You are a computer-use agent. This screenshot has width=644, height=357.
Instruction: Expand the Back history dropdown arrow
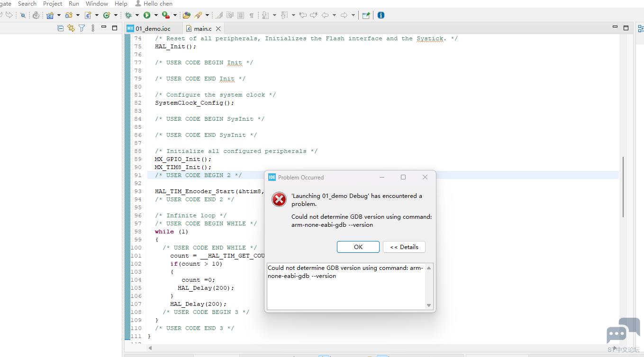click(x=334, y=15)
